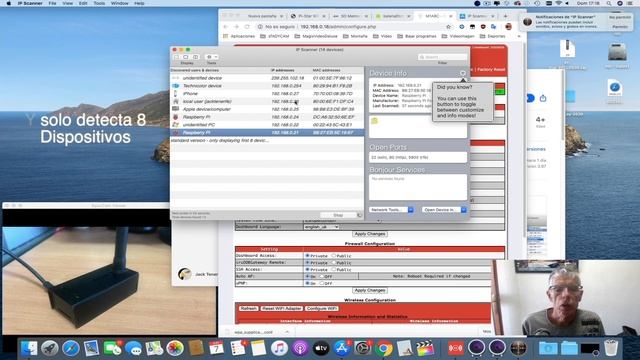Launch Google Chrome from the Dock
The width and height of the screenshot is (640, 360).
click(384, 348)
